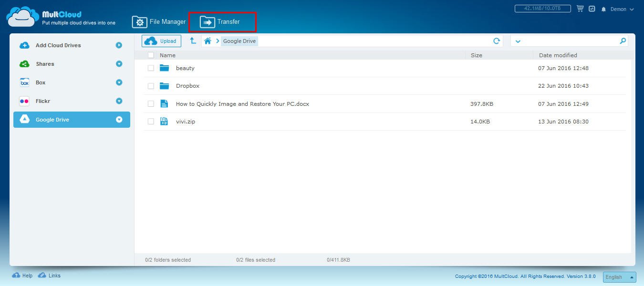Image resolution: width=644 pixels, height=286 pixels.
Task: Refresh the file list
Action: [x=497, y=41]
